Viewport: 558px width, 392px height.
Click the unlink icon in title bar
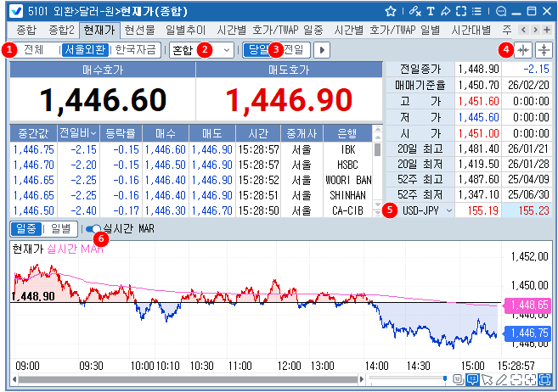(x=414, y=12)
